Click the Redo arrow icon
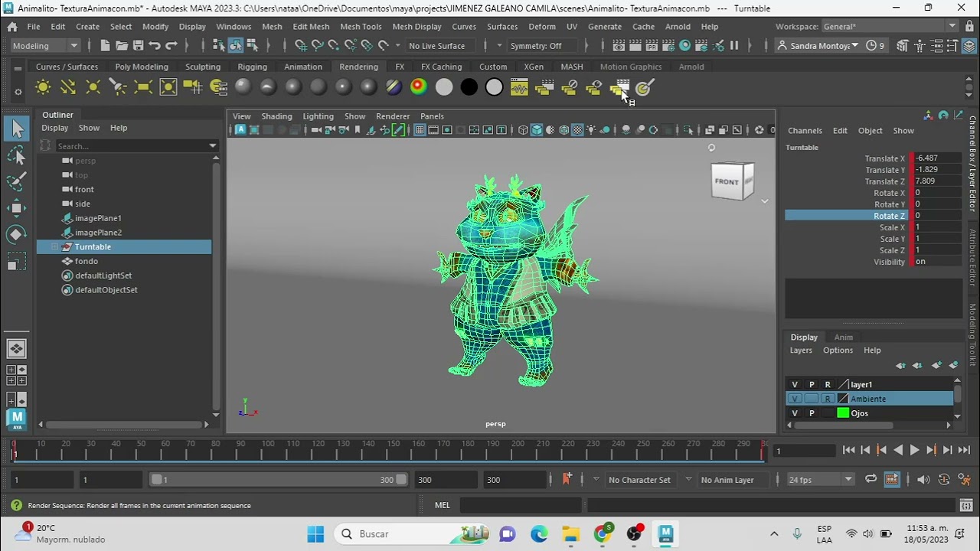 point(171,46)
